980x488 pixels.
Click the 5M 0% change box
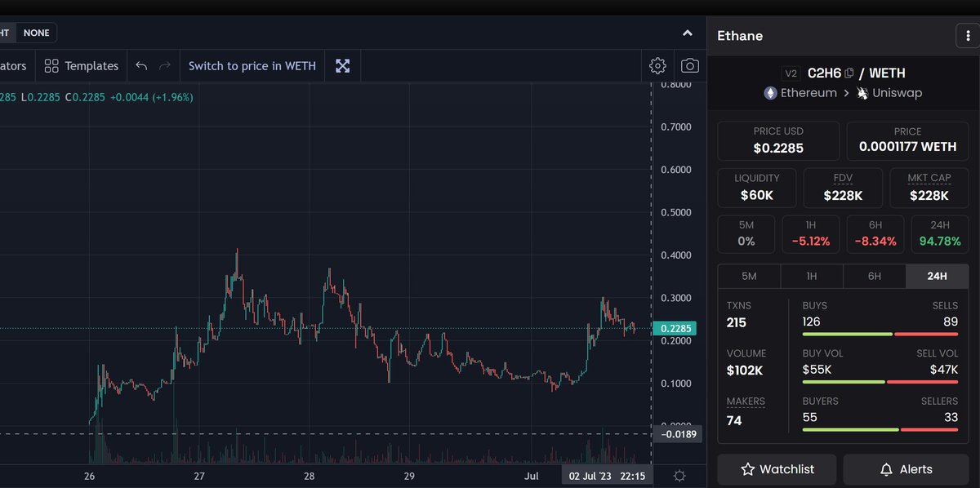point(746,234)
